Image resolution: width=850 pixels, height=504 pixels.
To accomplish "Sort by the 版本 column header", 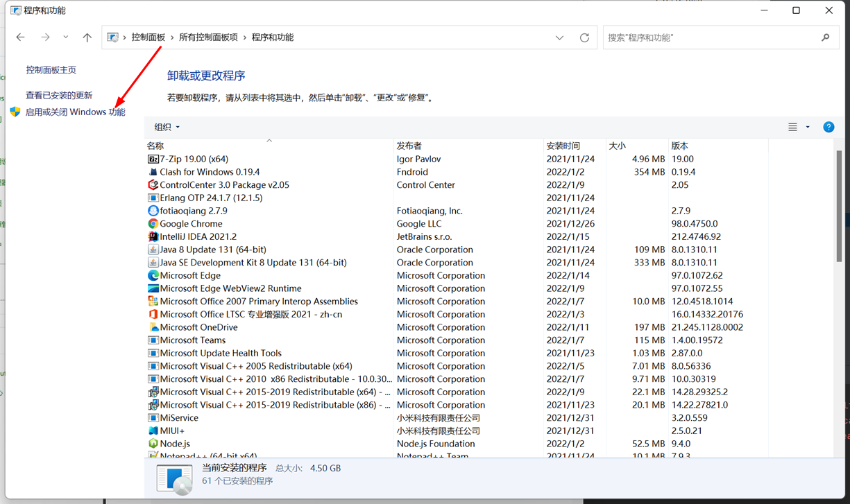I will 718,146.
